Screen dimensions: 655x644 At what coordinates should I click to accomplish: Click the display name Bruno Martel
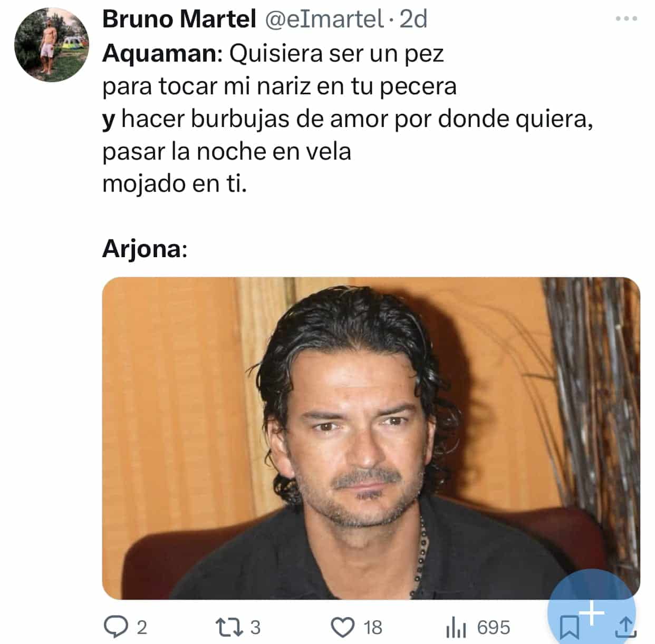[179, 19]
